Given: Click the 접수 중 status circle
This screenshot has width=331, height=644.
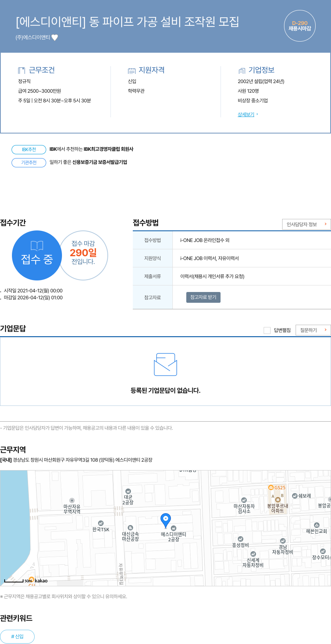Looking at the screenshot, I should tap(37, 255).
